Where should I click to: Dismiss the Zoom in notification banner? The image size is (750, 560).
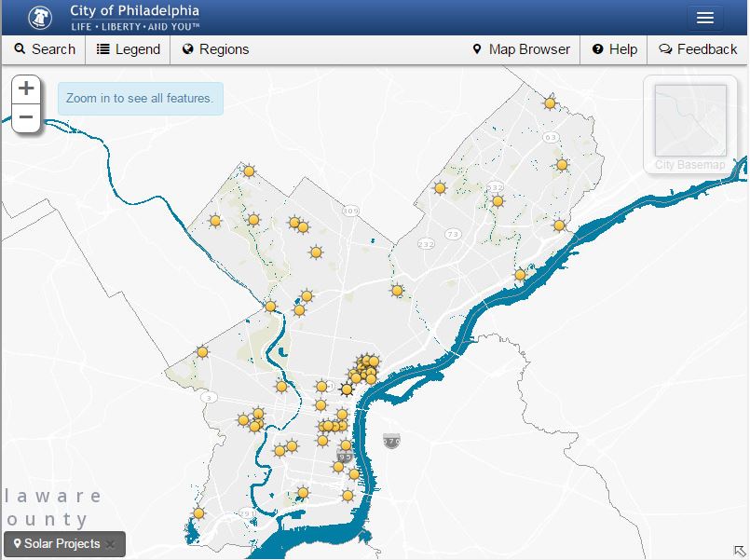click(140, 98)
